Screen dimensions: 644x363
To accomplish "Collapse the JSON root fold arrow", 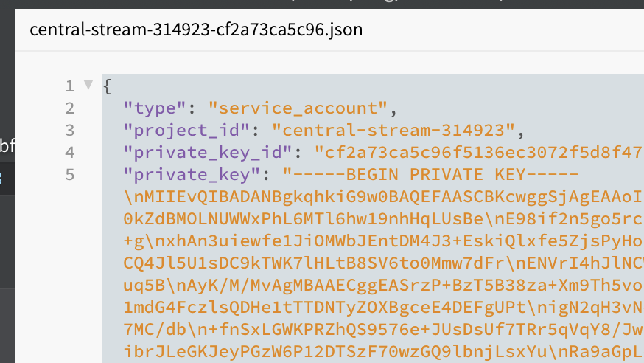I will [x=88, y=85].
